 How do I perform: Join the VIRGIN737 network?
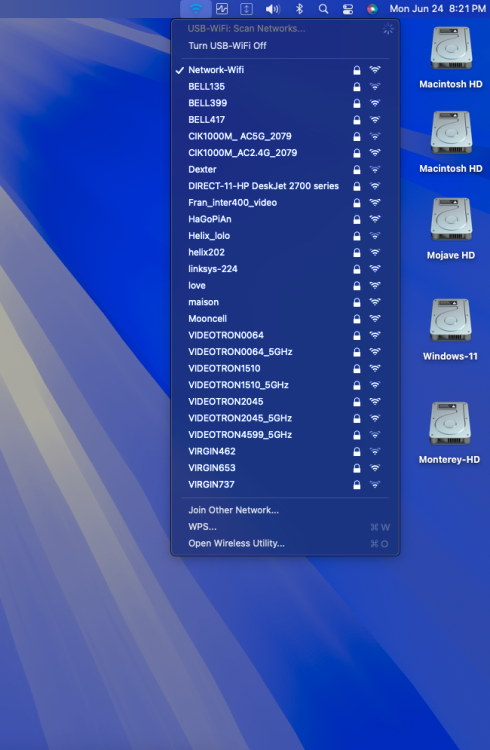(285, 485)
